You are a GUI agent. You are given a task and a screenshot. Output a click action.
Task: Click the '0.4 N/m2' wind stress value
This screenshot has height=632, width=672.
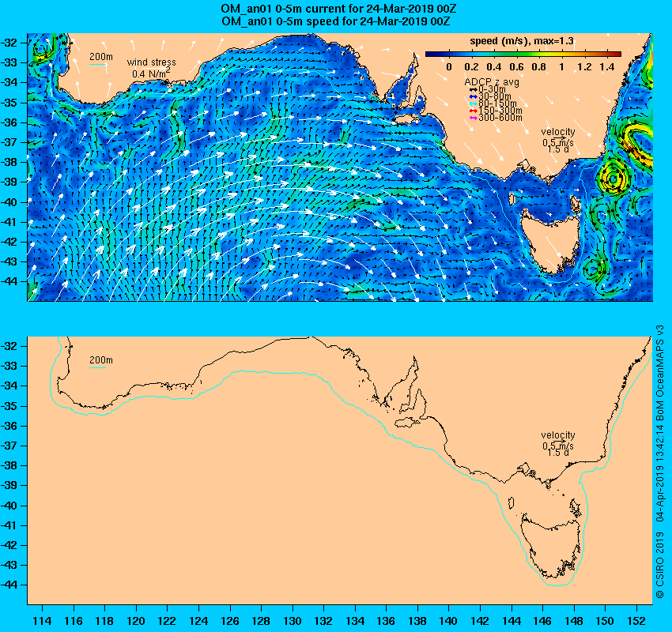[x=151, y=73]
